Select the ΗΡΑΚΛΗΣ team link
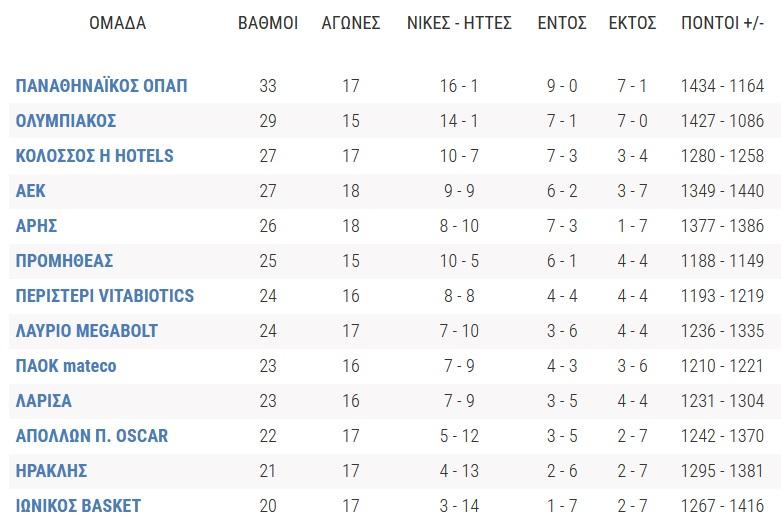 (51, 471)
